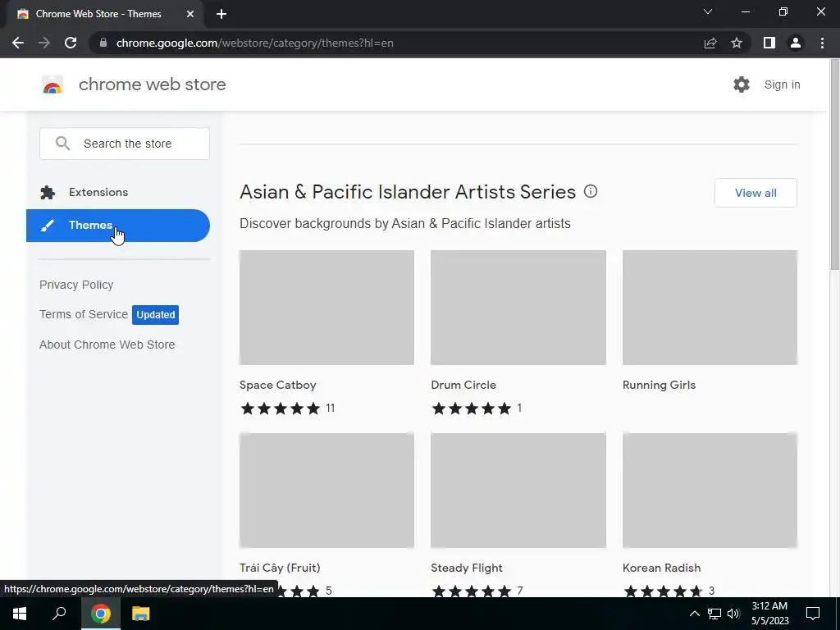The image size is (840, 630).
Task: Open the Chrome side panel
Action: pos(769,43)
